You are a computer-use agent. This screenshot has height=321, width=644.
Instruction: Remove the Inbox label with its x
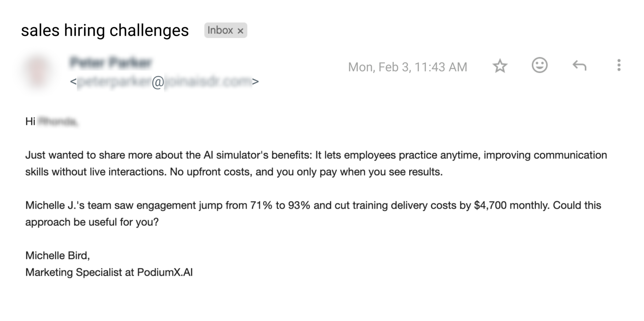tap(240, 31)
